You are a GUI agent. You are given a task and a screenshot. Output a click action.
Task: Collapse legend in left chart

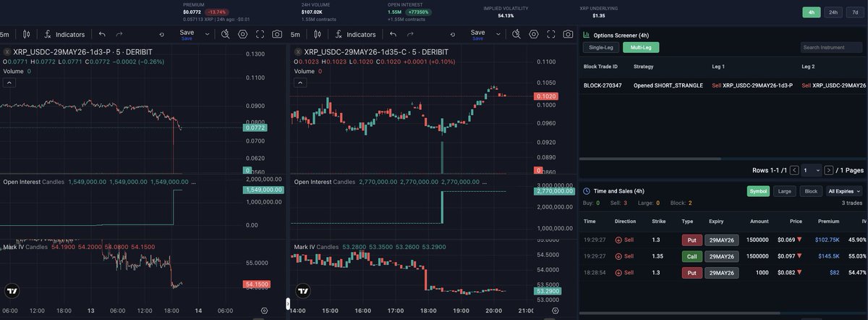click(10, 83)
